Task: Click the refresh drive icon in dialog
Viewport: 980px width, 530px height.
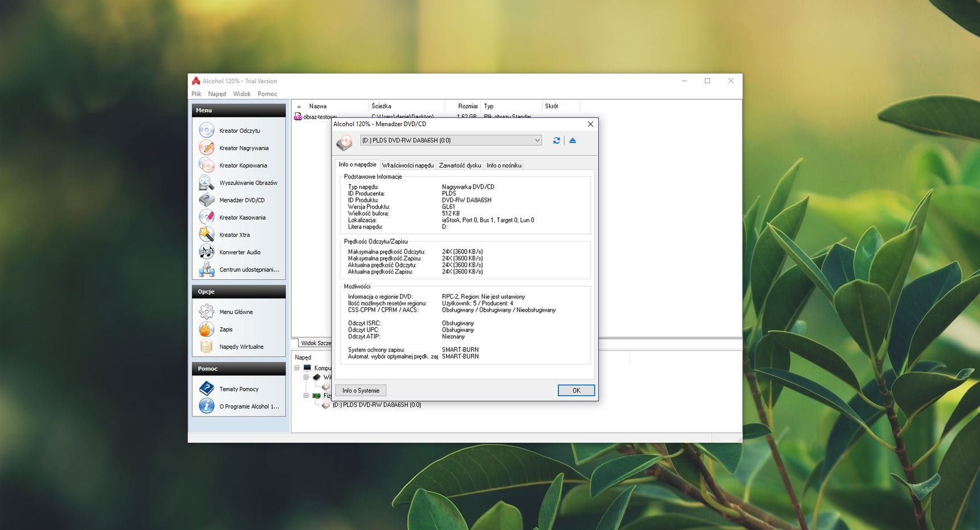Action: tap(556, 140)
